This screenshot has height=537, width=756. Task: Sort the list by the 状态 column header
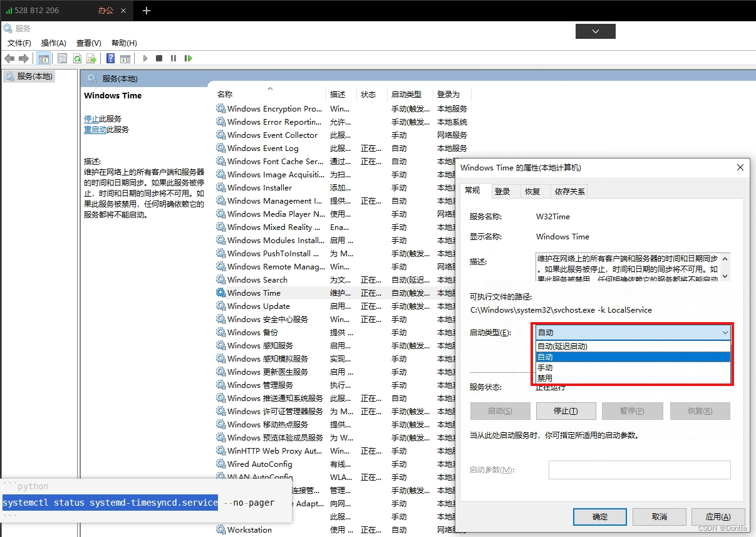click(372, 94)
